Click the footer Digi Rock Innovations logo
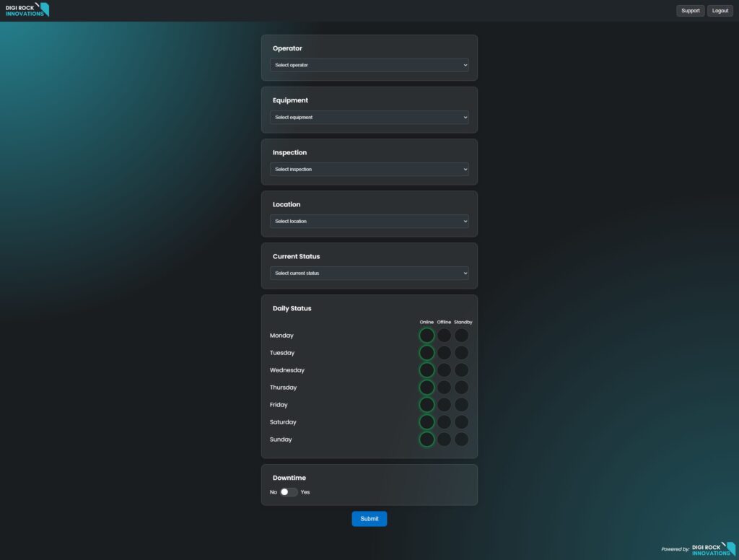This screenshot has height=560, width=739. click(x=713, y=549)
